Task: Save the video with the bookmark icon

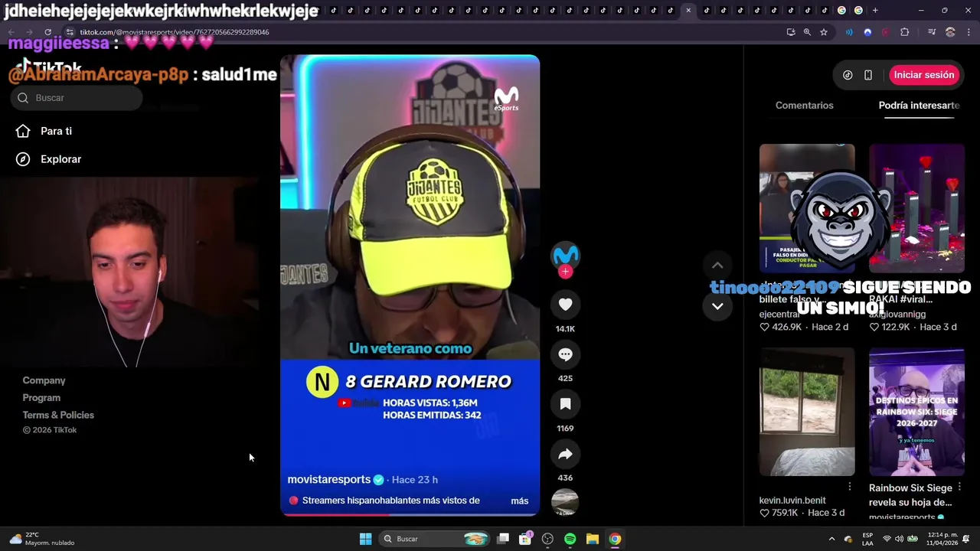Action: point(565,404)
